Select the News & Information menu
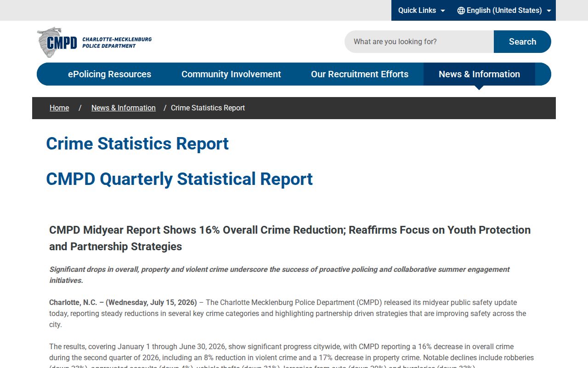 [479, 74]
